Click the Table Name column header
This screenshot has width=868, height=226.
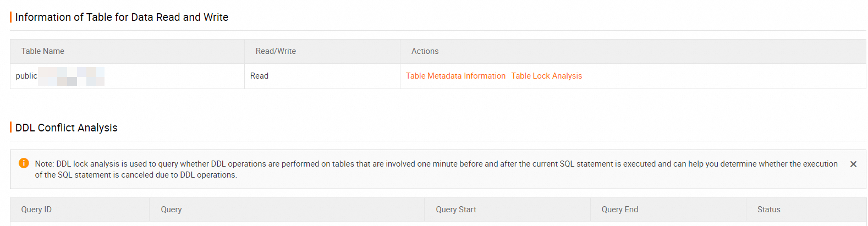(42, 51)
